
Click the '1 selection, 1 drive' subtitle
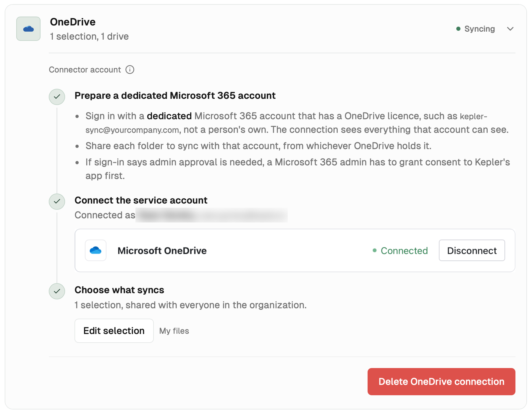(x=89, y=36)
